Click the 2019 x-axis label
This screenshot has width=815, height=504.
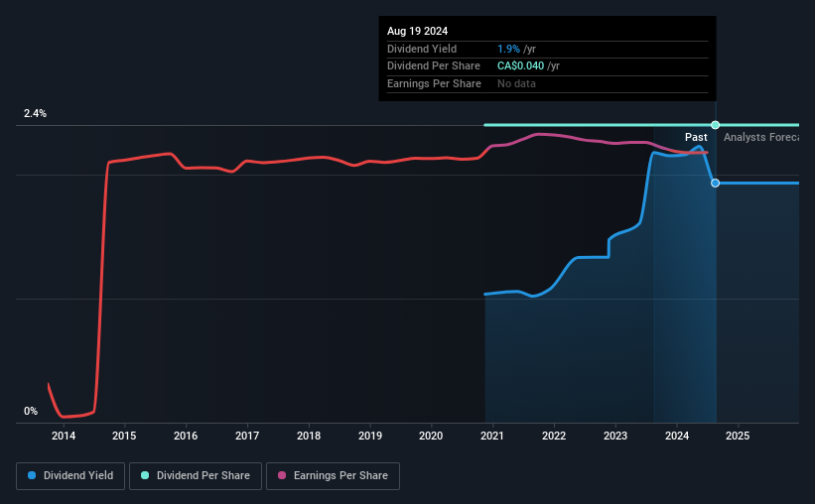370,436
